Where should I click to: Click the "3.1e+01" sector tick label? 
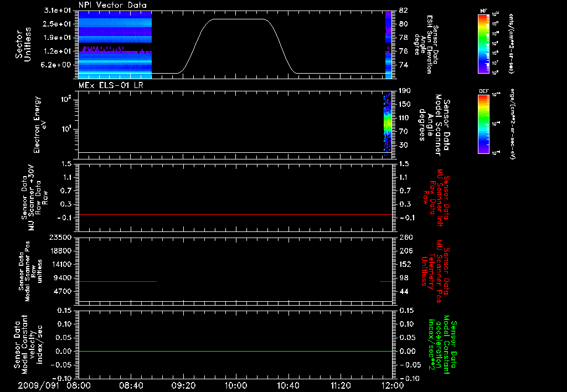coord(58,11)
